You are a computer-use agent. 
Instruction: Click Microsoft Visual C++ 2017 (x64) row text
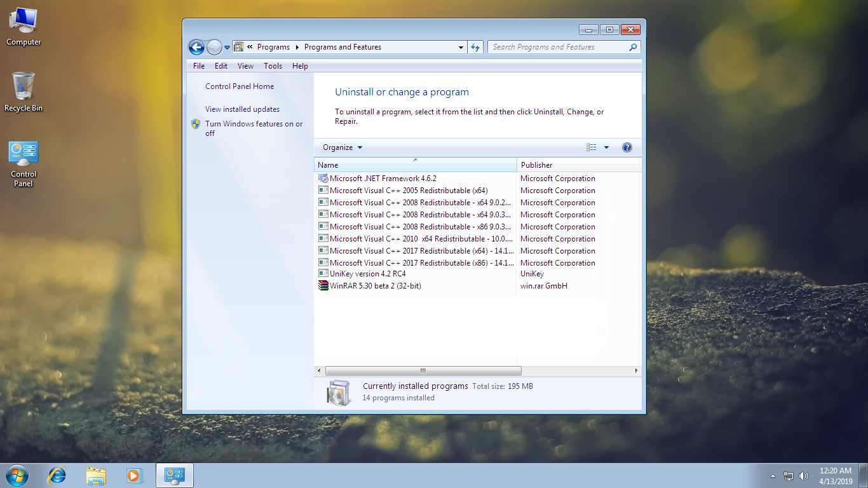(x=422, y=251)
